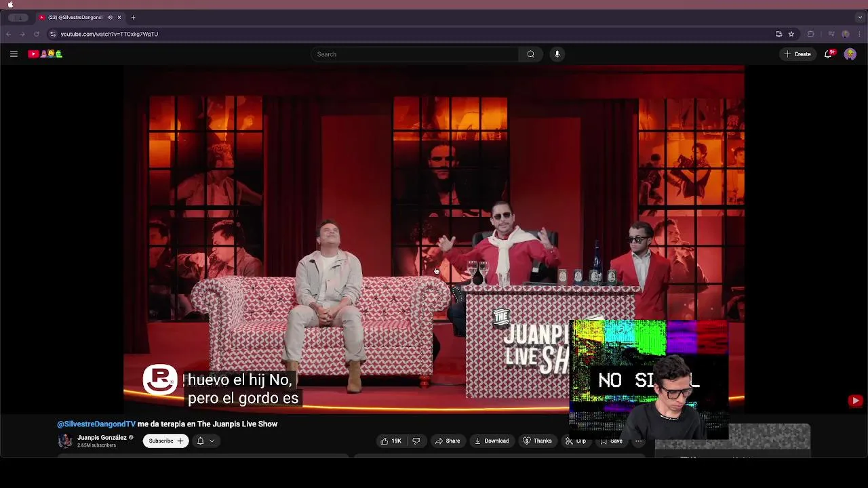Subscribe to Juanpis González

click(165, 441)
